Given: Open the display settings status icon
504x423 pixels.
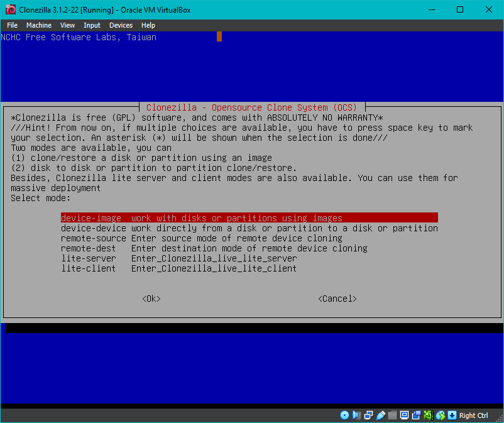Looking at the screenshot, I should tap(404, 415).
